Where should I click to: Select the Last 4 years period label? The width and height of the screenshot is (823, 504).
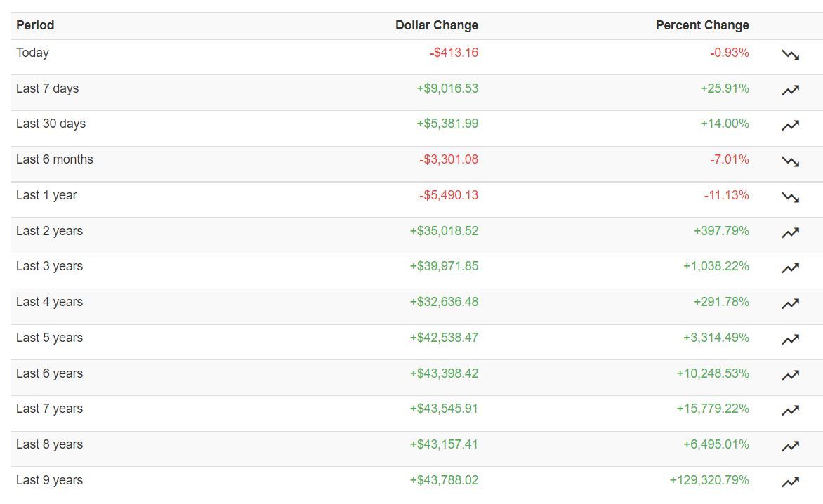tap(49, 302)
